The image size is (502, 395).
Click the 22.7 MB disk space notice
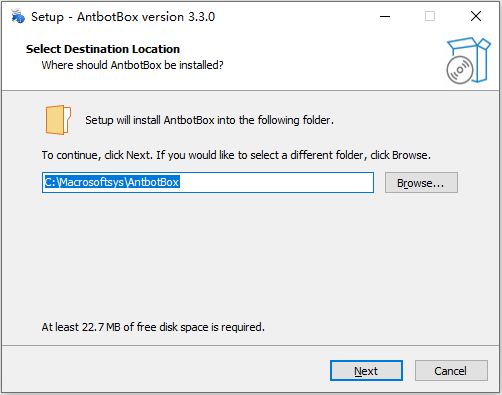(x=153, y=327)
